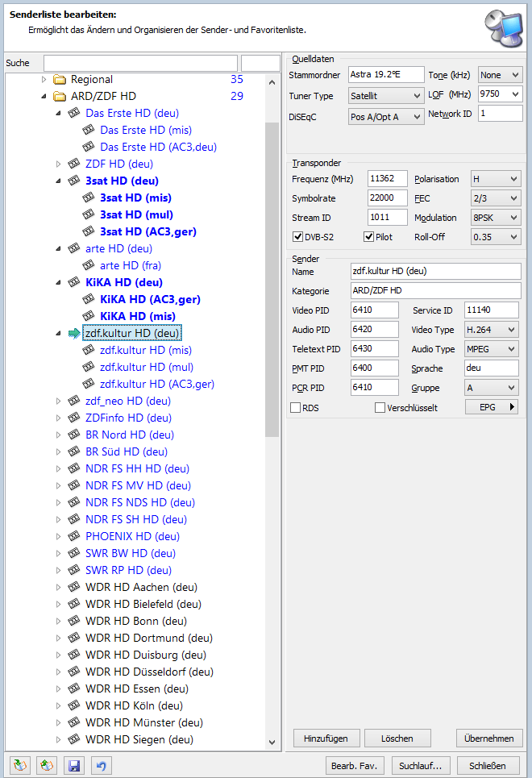Image resolution: width=532 pixels, height=778 pixels.
Task: Open the Gruppe dropdown
Action: 492,388
